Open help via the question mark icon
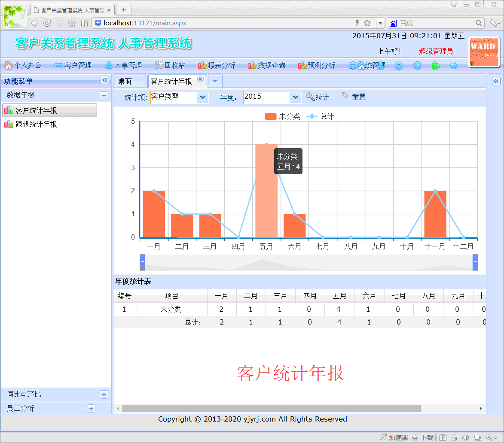Screen dimensions: 504x443 click(x=417, y=66)
